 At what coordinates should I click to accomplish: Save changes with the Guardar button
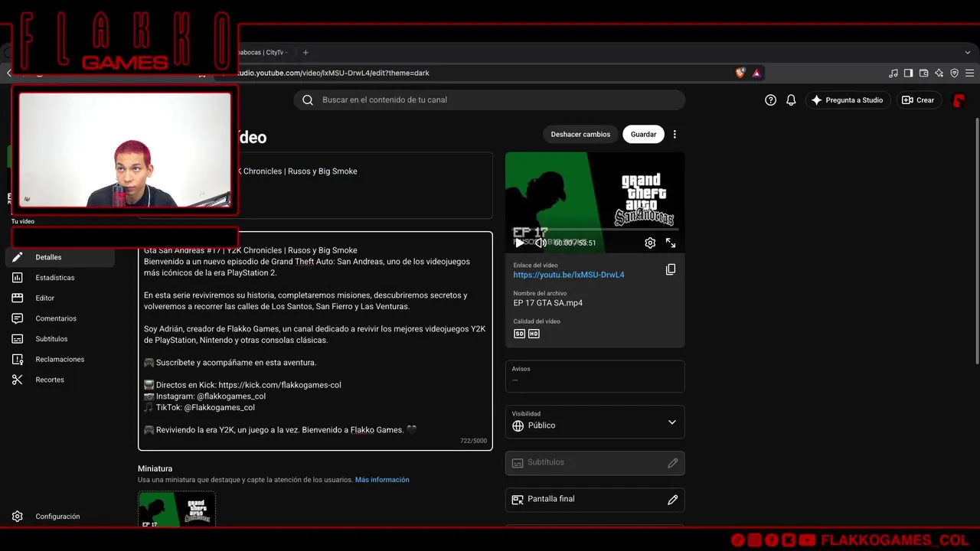click(x=643, y=134)
